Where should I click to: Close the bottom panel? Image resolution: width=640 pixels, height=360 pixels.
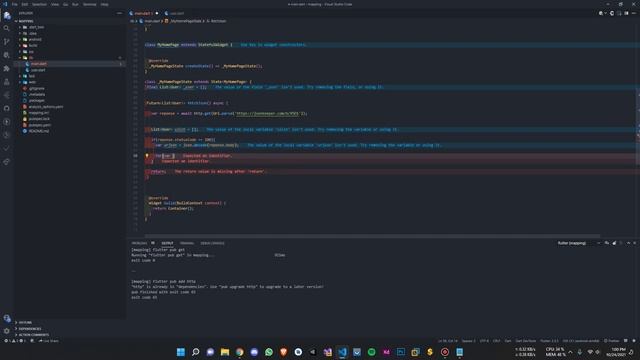(x=634, y=243)
